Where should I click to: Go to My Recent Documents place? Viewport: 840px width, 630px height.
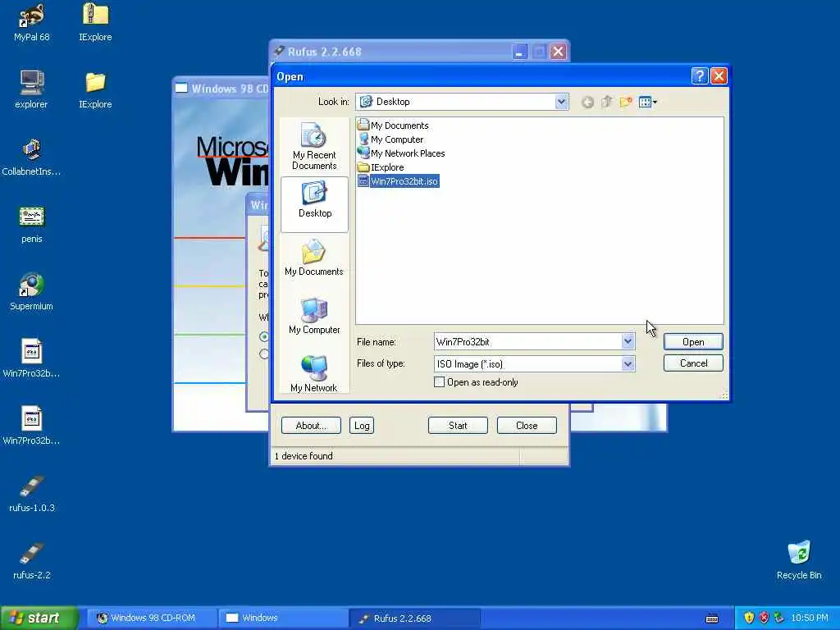point(314,146)
